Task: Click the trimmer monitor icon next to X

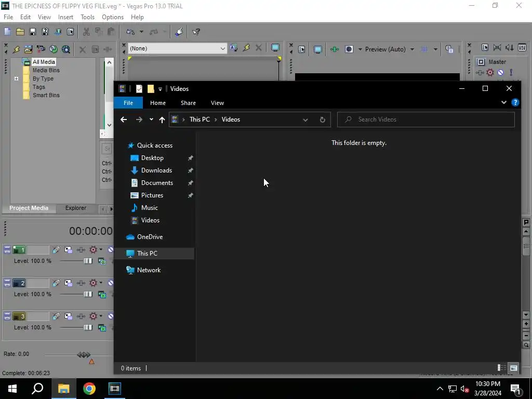Action: tap(275, 48)
